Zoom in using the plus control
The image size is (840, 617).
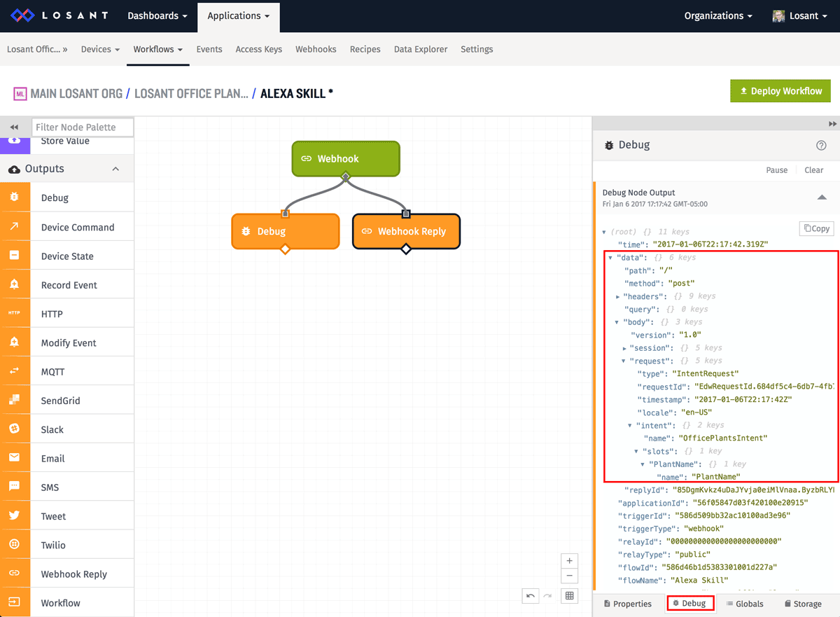tap(569, 560)
